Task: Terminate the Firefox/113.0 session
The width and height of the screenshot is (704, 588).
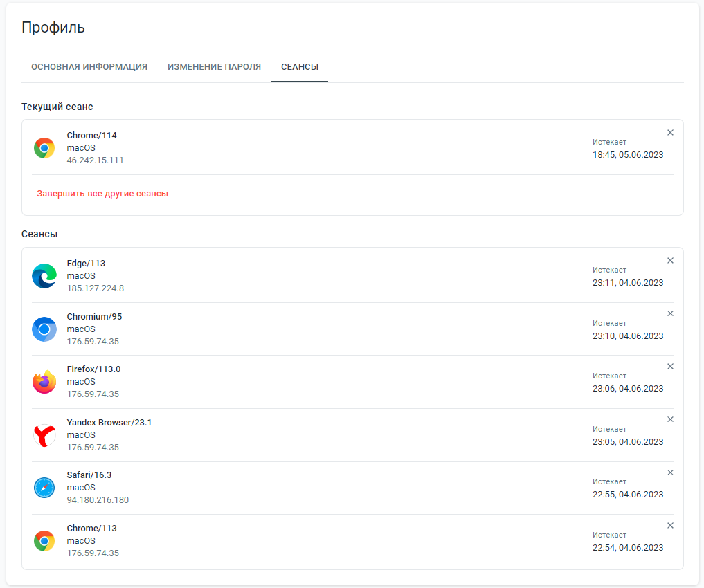Action: click(670, 367)
